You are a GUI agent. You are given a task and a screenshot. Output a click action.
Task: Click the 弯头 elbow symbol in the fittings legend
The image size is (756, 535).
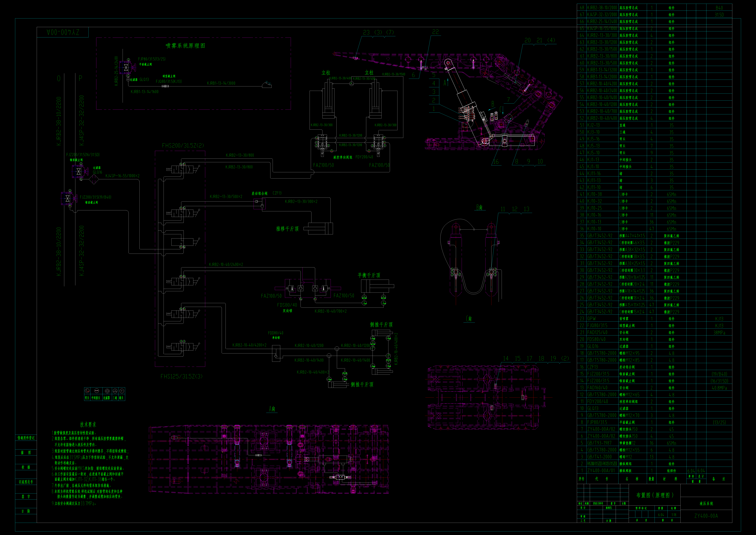coord(87,391)
